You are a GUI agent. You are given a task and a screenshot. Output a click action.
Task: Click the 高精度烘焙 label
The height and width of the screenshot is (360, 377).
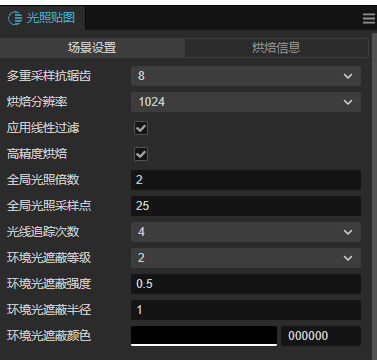pyautogui.click(x=37, y=154)
